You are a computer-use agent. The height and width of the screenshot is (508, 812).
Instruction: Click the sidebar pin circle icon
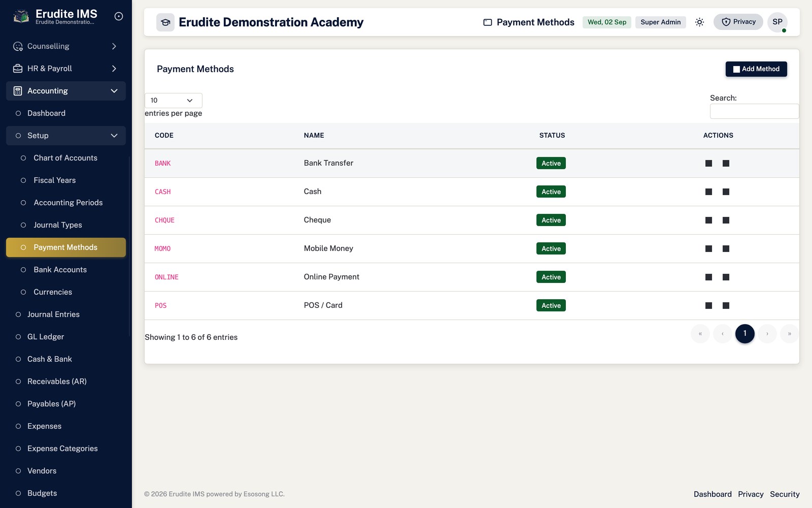tap(119, 16)
